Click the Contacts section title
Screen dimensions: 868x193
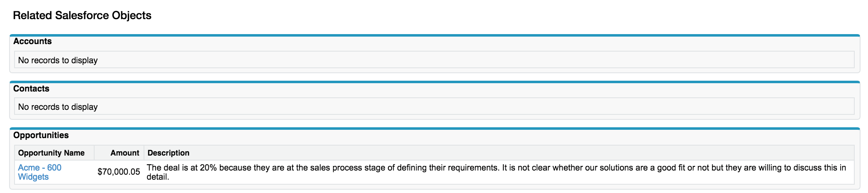pos(31,89)
